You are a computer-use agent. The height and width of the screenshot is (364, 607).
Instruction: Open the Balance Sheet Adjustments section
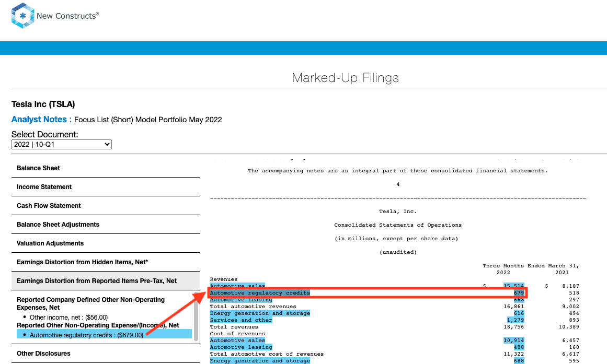(106, 225)
